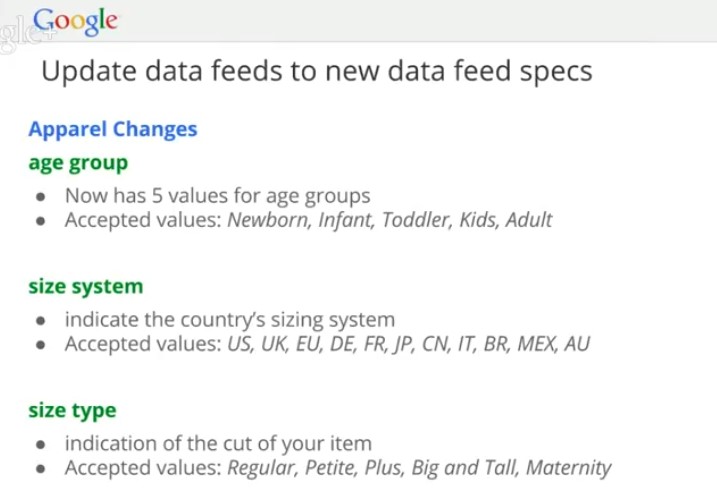Click the size system heading
Screen dimensions: 717x491
pyautogui.click(x=86, y=287)
